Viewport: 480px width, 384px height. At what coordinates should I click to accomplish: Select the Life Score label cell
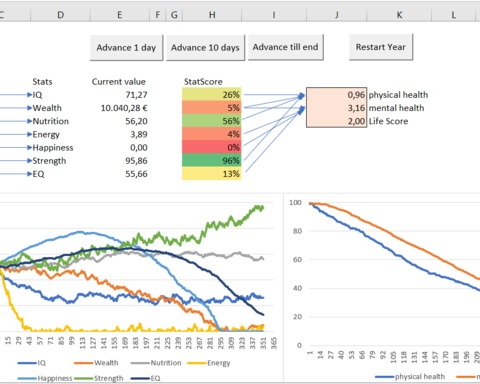[388, 121]
